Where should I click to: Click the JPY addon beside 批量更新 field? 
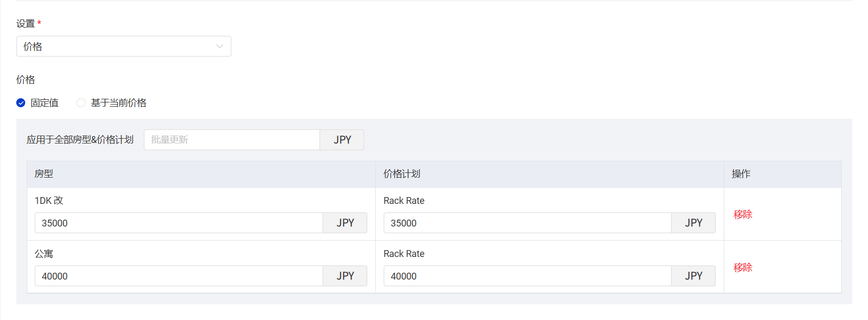(342, 140)
